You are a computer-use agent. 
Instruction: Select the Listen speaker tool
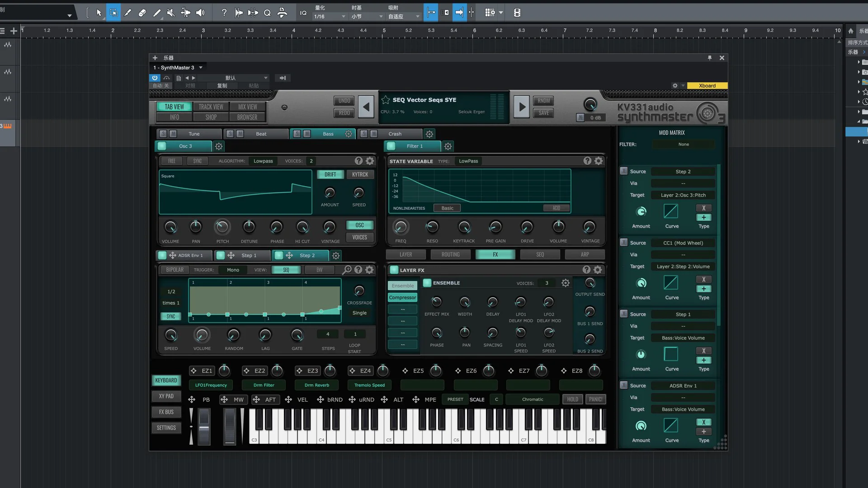[200, 13]
